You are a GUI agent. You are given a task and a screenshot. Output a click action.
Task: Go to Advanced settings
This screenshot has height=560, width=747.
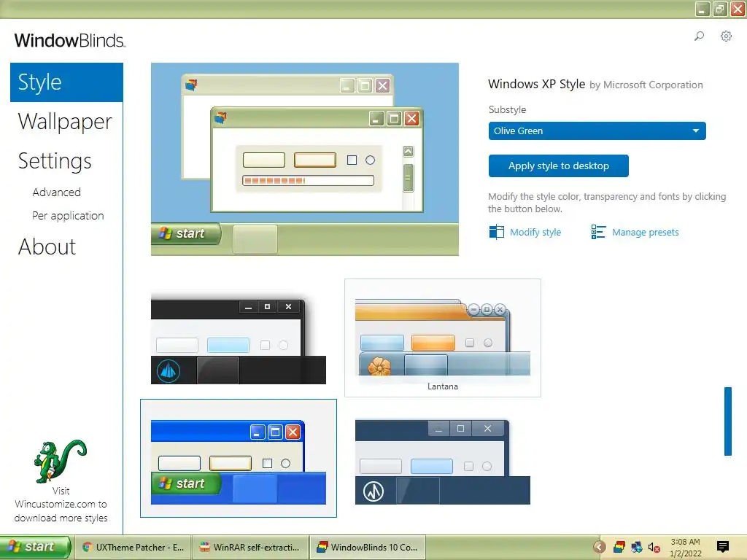point(57,192)
